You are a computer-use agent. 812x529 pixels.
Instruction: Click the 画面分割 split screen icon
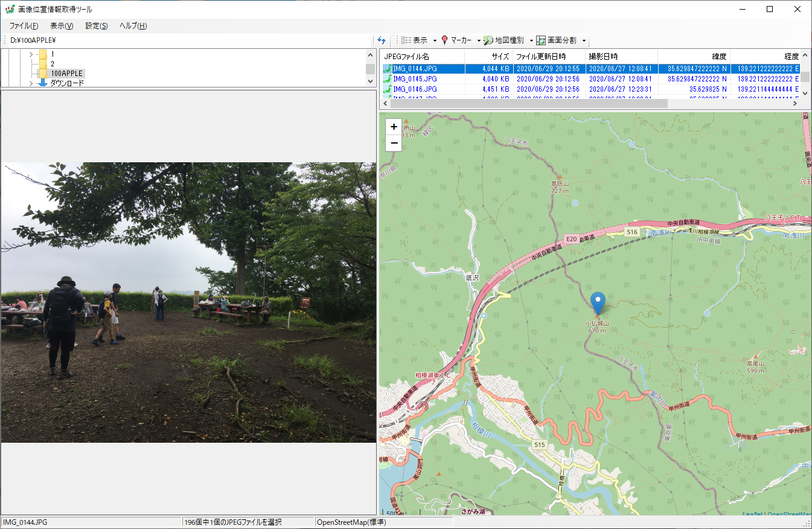point(541,40)
